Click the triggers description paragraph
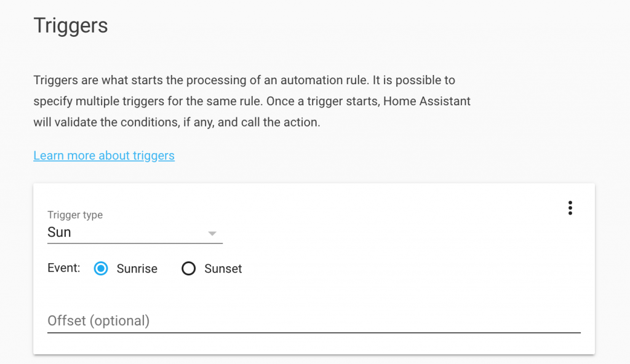Image resolution: width=630 pixels, height=364 pixels. pos(252,101)
